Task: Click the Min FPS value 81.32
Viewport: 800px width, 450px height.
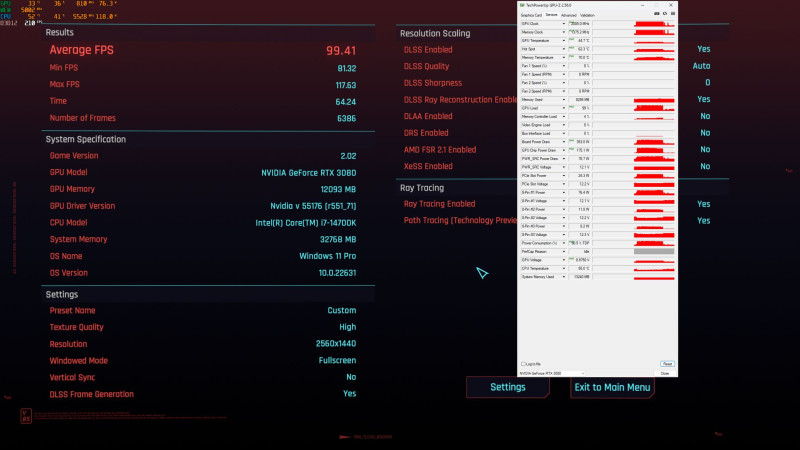Action: coord(346,68)
